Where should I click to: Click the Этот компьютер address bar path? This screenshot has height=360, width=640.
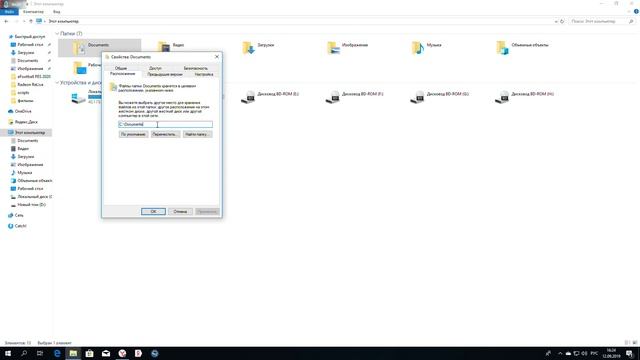(x=64, y=21)
